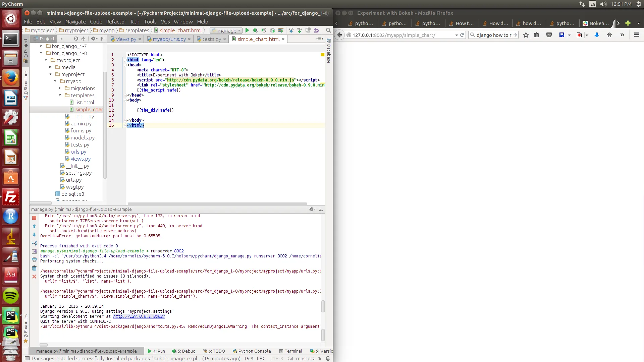Run the manage configuration with the green play icon
Image resolution: width=644 pixels, height=362 pixels.
pos(247,31)
